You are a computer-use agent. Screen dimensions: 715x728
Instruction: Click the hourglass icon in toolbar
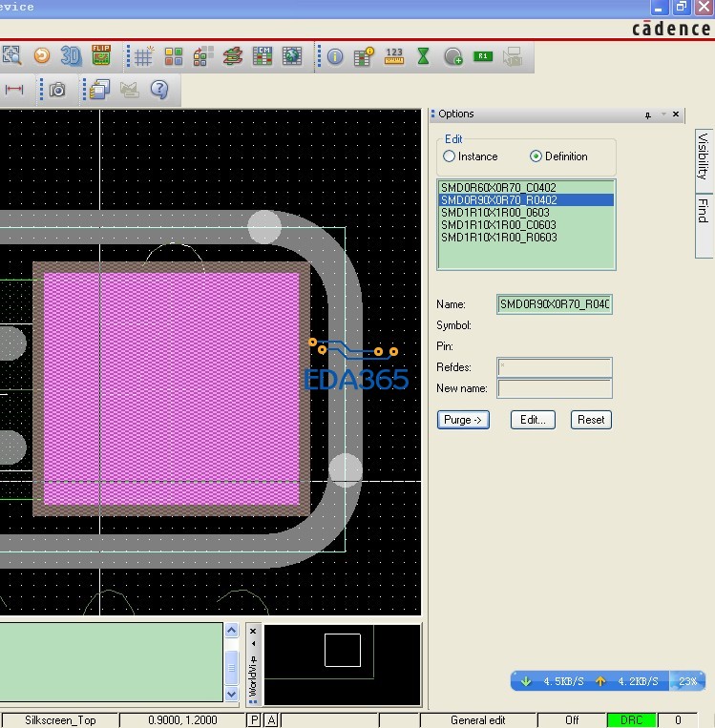(423, 57)
